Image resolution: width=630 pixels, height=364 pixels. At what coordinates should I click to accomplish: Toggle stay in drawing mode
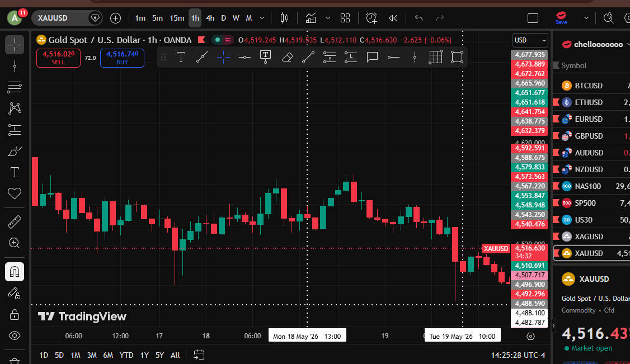click(x=15, y=294)
